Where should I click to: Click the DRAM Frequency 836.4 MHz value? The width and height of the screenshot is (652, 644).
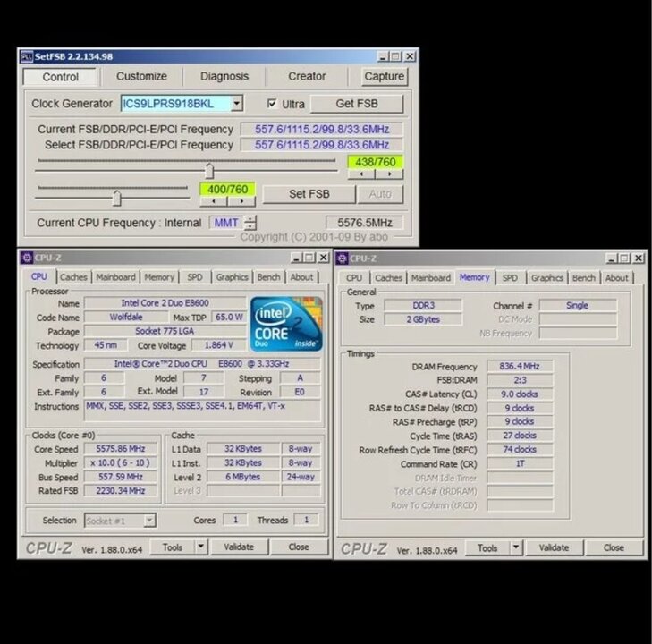pyautogui.click(x=520, y=367)
